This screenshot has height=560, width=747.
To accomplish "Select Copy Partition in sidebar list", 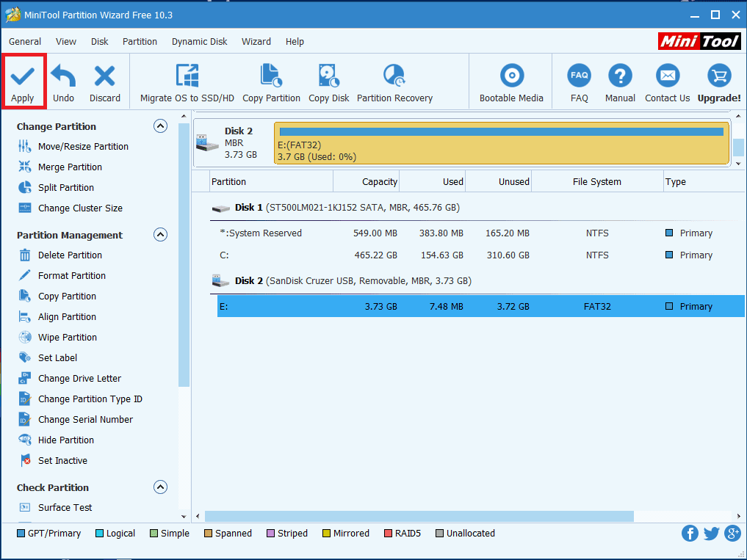I will click(57, 296).
